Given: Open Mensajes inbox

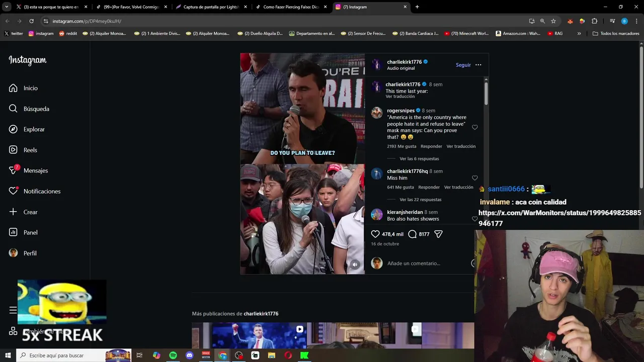Looking at the screenshot, I should 29,170.
